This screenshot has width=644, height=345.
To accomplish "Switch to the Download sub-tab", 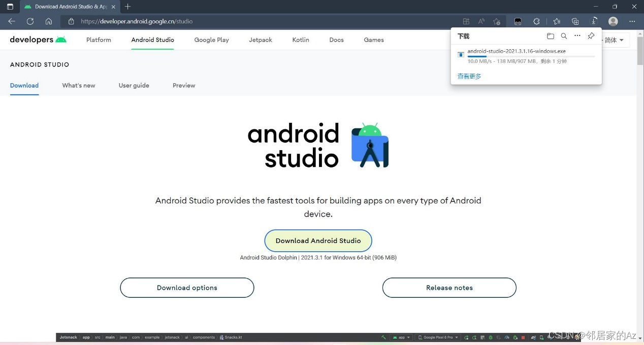I will pyautogui.click(x=24, y=85).
